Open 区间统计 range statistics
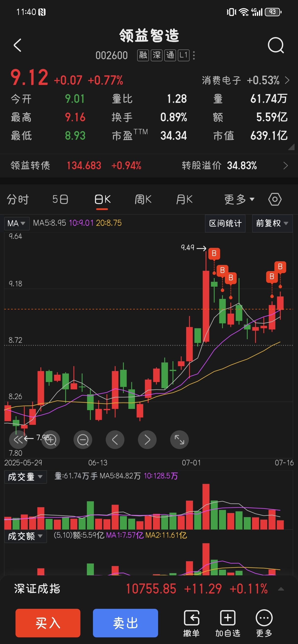 pyautogui.click(x=225, y=223)
